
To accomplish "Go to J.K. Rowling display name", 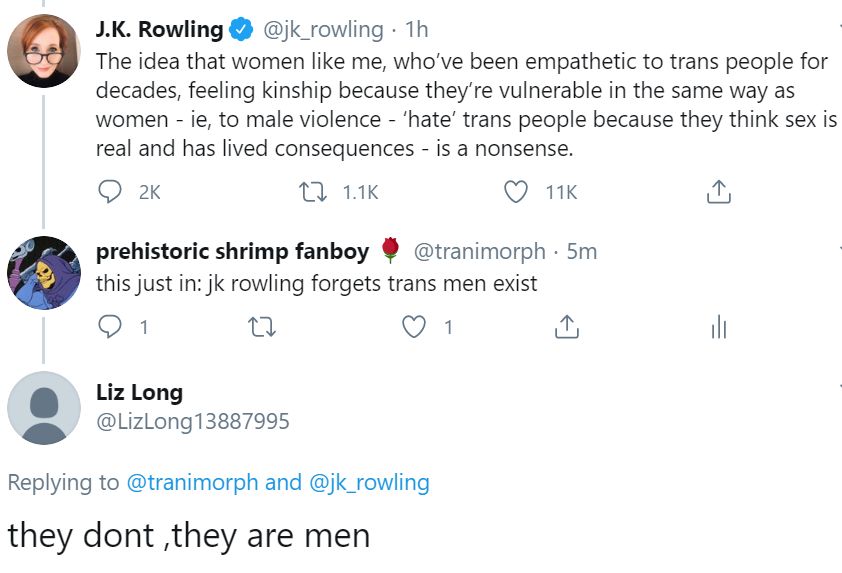I will [x=159, y=30].
